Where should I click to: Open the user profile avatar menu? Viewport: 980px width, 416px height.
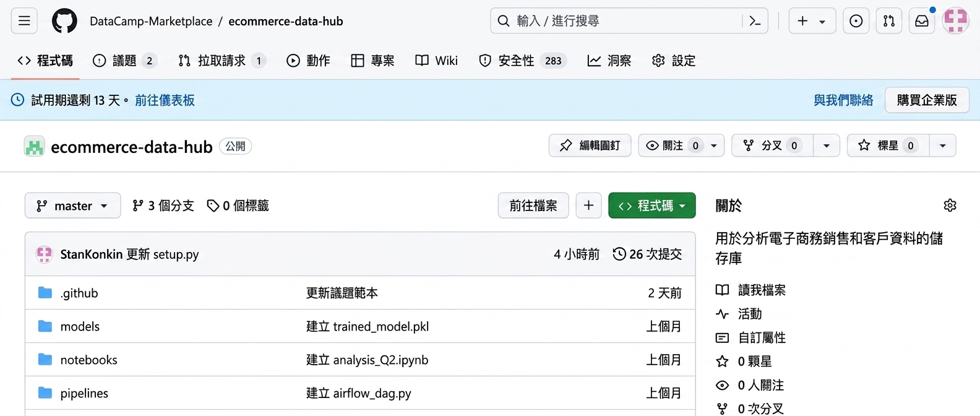[x=955, y=21]
